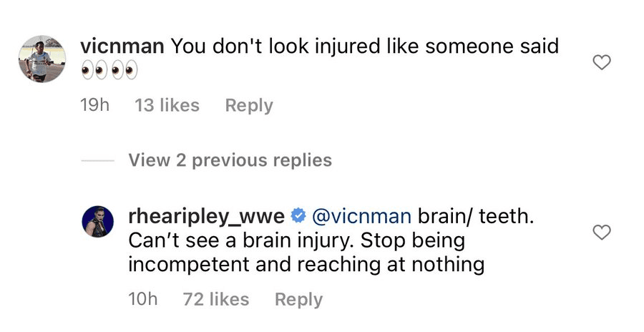Reply to rhearipley_wwe's comment
The image size is (644, 332).
298,299
